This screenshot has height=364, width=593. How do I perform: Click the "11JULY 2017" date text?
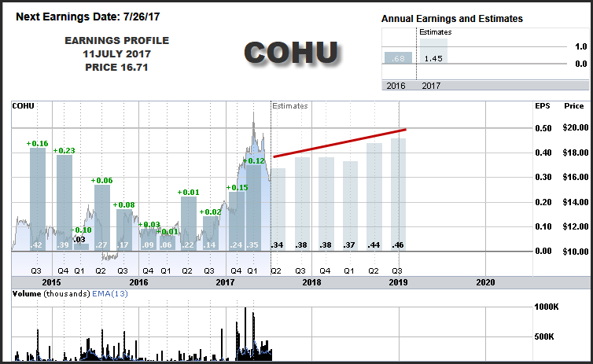tap(117, 53)
